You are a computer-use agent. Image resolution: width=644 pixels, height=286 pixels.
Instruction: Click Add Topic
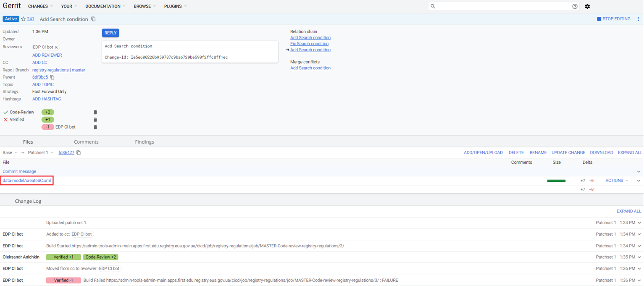(x=43, y=84)
